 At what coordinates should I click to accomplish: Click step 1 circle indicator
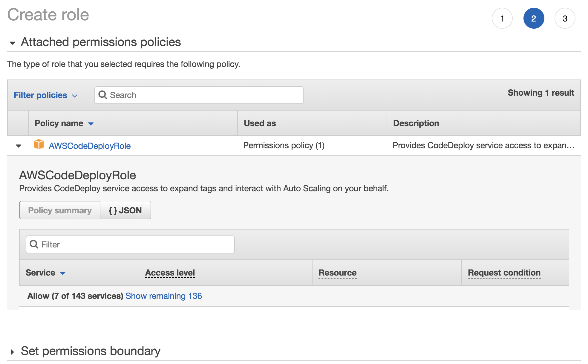502,19
